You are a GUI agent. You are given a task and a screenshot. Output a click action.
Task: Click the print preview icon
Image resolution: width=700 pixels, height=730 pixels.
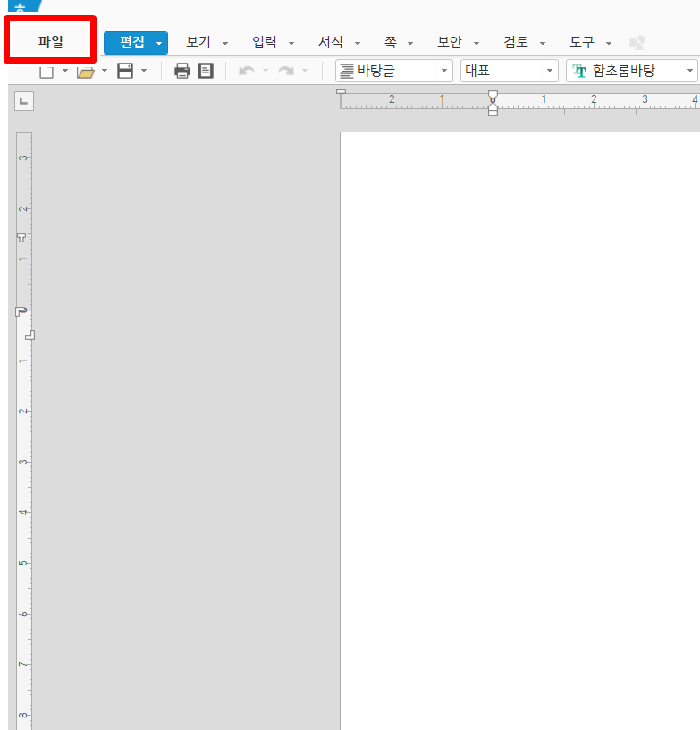point(206,71)
